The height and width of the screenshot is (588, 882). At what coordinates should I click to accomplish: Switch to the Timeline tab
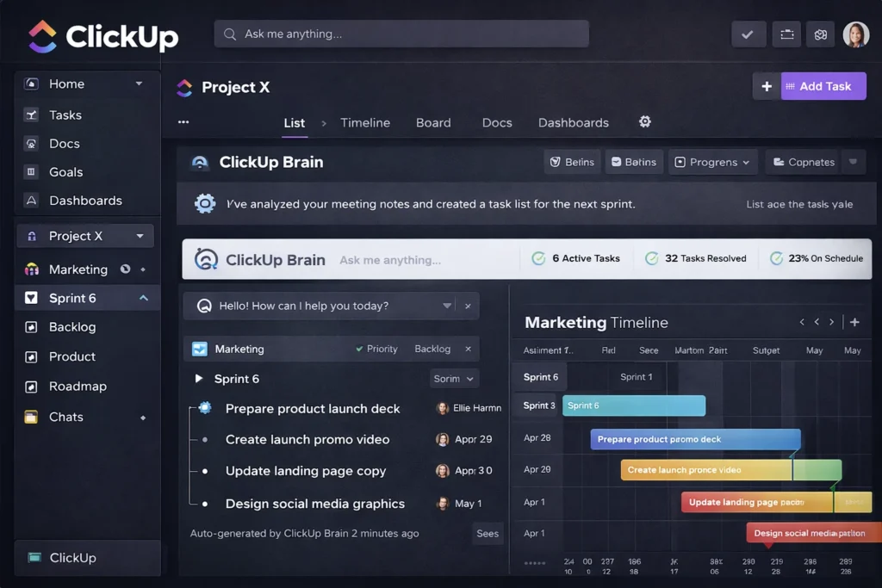[364, 123]
